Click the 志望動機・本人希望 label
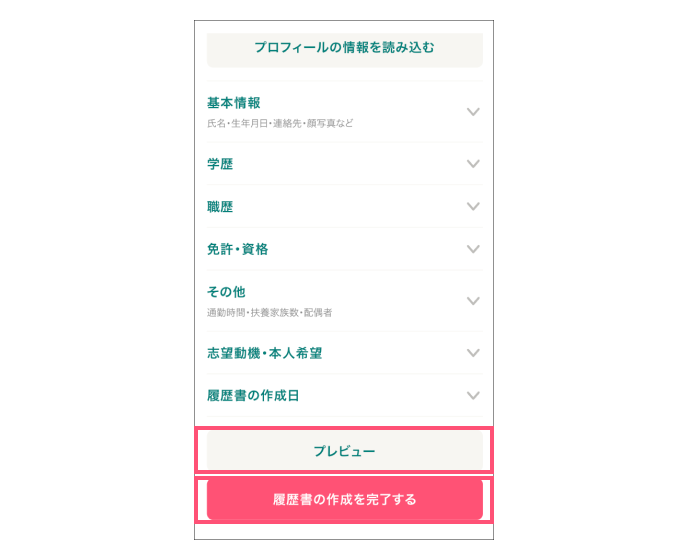686x560 pixels. [x=264, y=353]
